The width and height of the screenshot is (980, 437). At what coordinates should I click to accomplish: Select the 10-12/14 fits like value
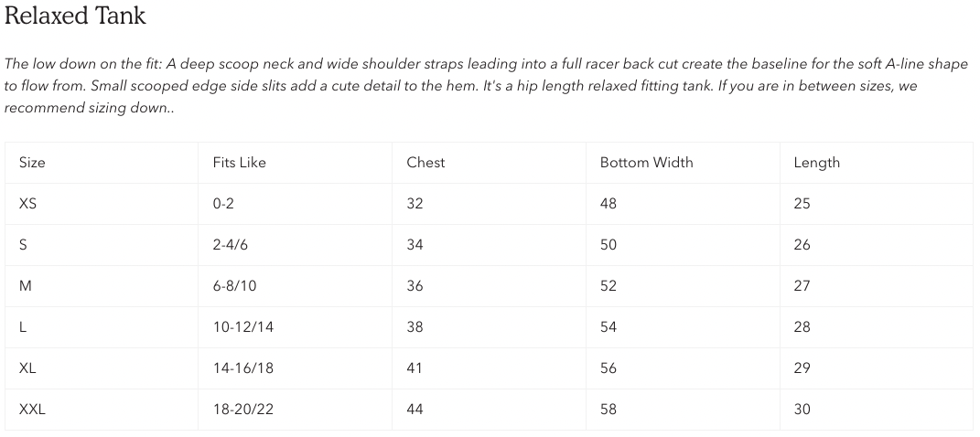[242, 327]
